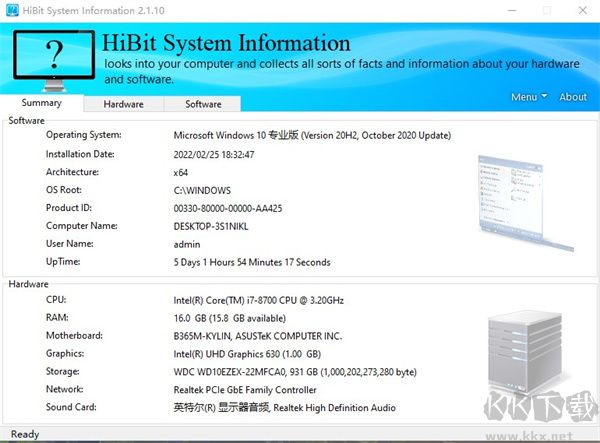Click the Hardware group header above CPU
The image size is (600, 443).
coord(28,284)
